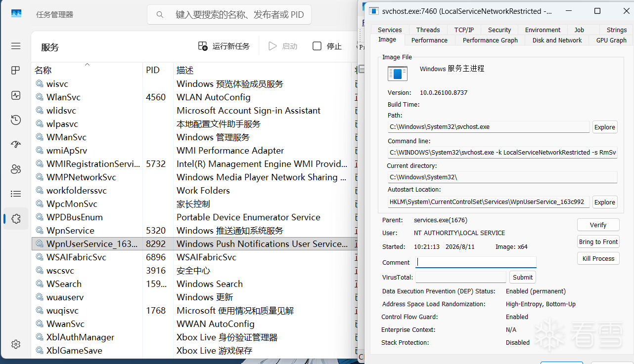The height and width of the screenshot is (364, 634).
Task: Click the Bring to Front button
Action: coord(598,242)
